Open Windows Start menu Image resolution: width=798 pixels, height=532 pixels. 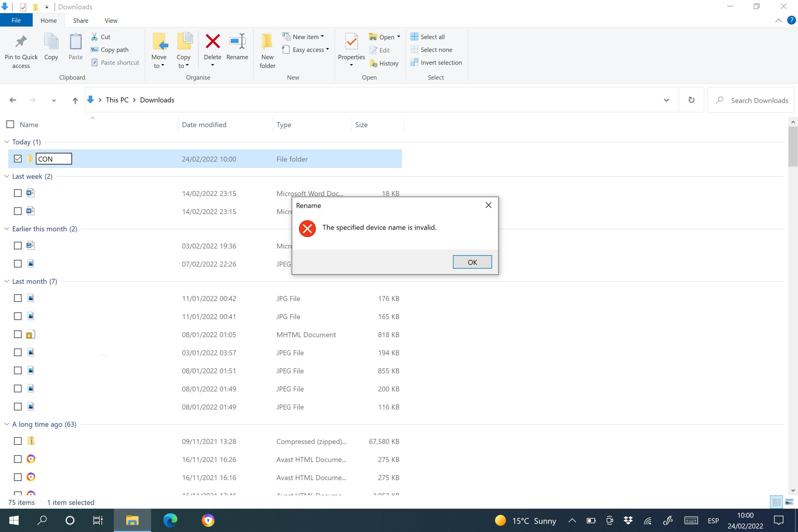pyautogui.click(x=14, y=520)
